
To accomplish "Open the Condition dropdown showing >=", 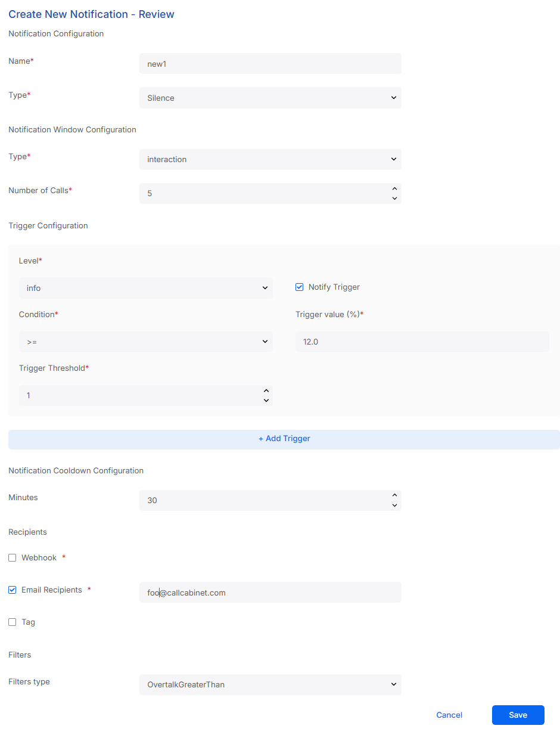I will coord(146,342).
